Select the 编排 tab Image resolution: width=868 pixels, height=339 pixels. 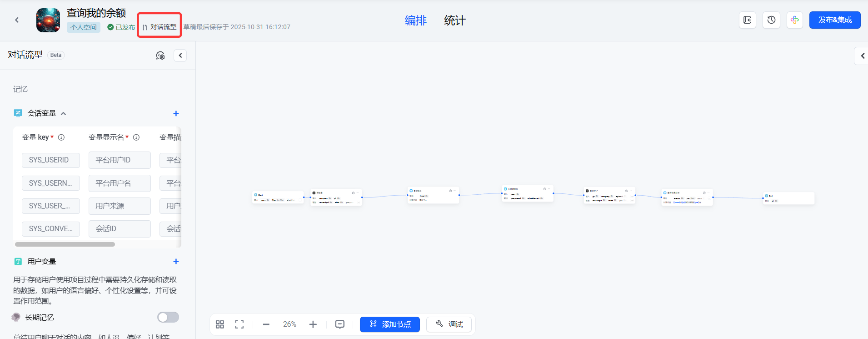415,20
